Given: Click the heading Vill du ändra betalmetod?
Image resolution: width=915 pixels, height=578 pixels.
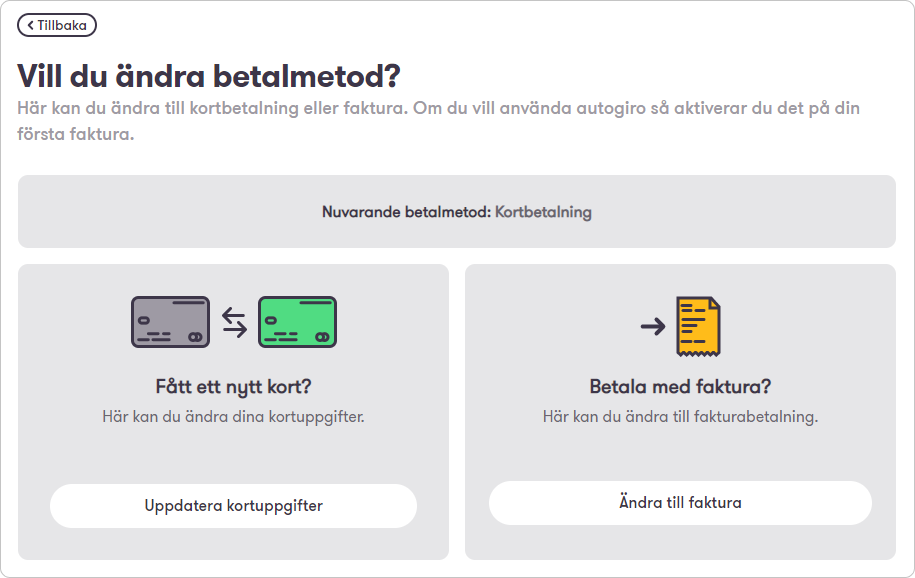Looking at the screenshot, I should click(x=208, y=76).
